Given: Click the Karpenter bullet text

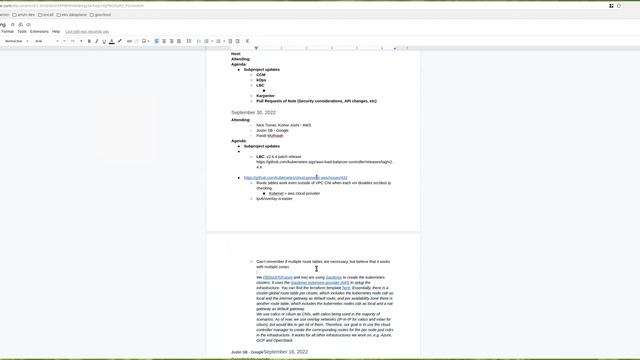Looking at the screenshot, I should pyautogui.click(x=265, y=96).
